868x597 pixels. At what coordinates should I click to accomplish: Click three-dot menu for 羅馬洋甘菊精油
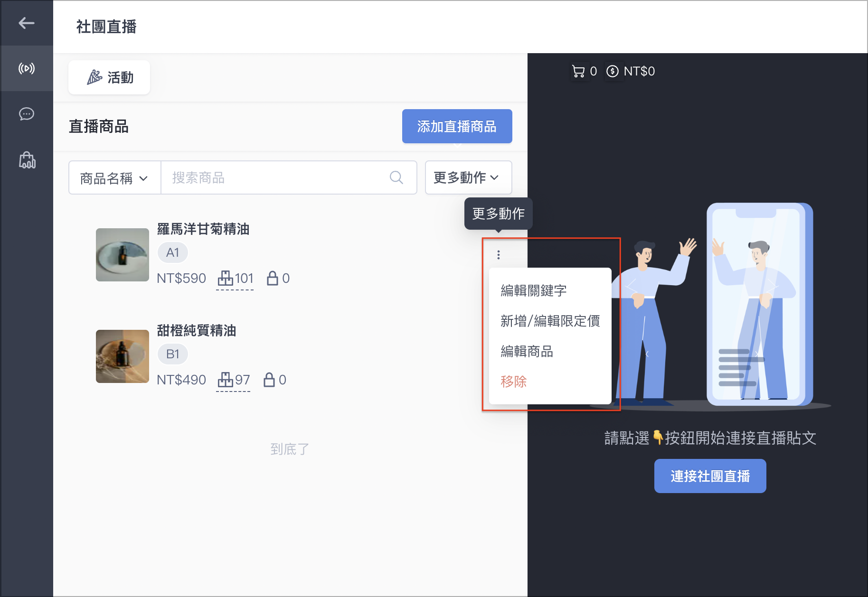[x=498, y=255]
